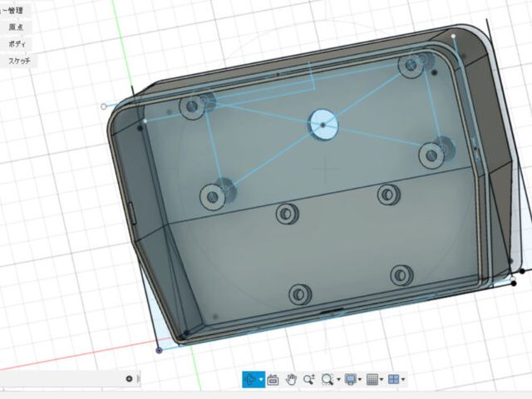Select 原点 in the browser tree

[16, 27]
